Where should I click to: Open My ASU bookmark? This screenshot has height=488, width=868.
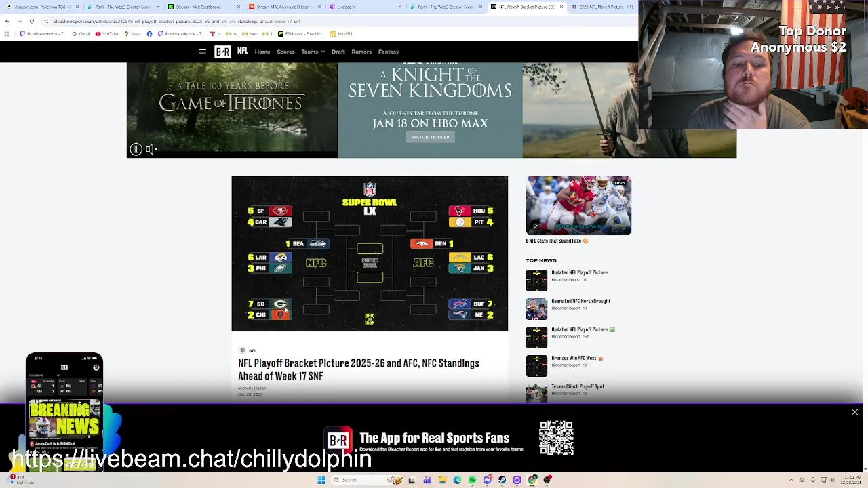click(341, 33)
